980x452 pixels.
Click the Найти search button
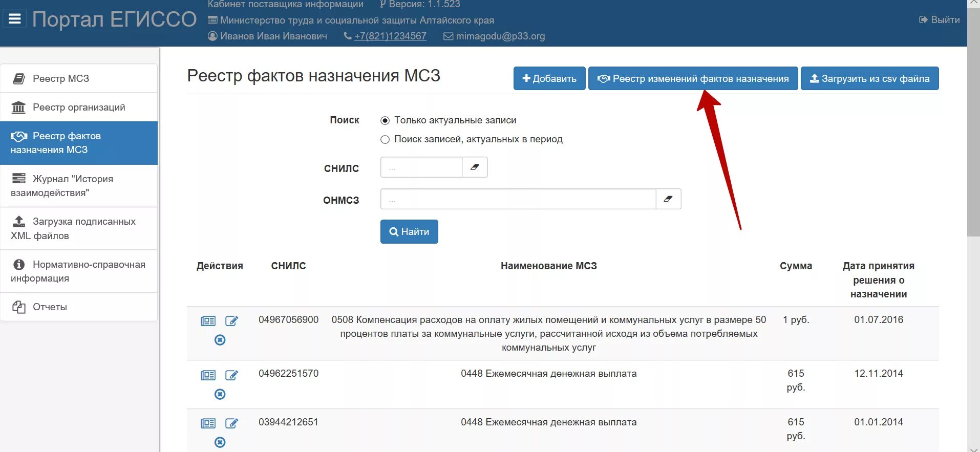(x=409, y=232)
